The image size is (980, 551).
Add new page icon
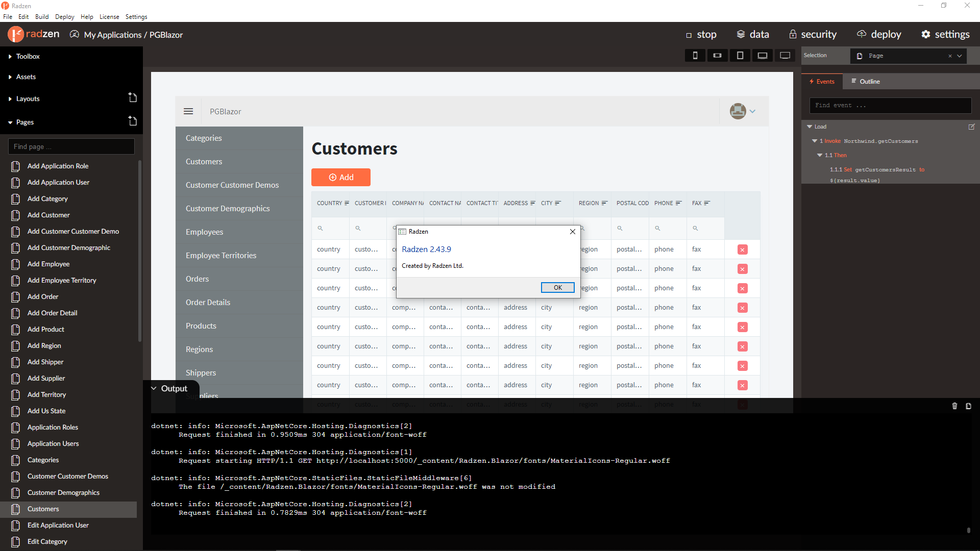pos(133,121)
